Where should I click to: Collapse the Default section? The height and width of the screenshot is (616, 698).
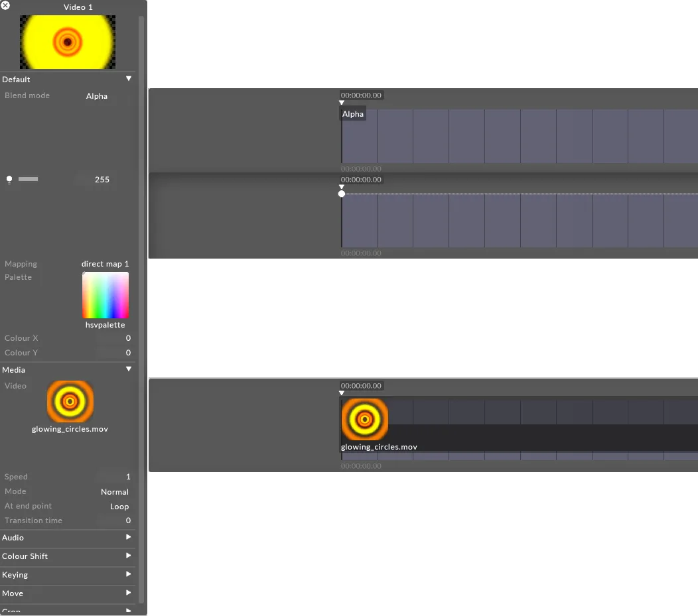coord(127,79)
